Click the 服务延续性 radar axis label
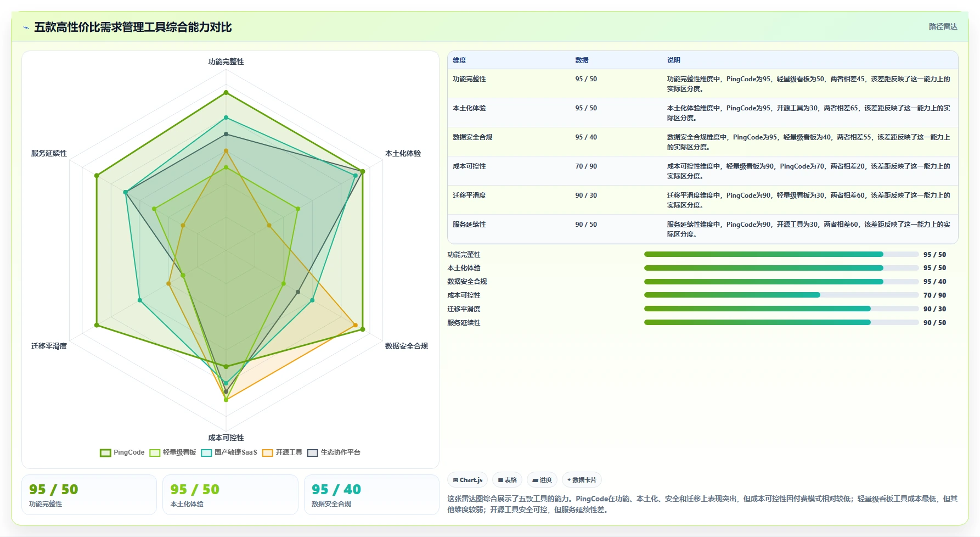 (x=49, y=153)
